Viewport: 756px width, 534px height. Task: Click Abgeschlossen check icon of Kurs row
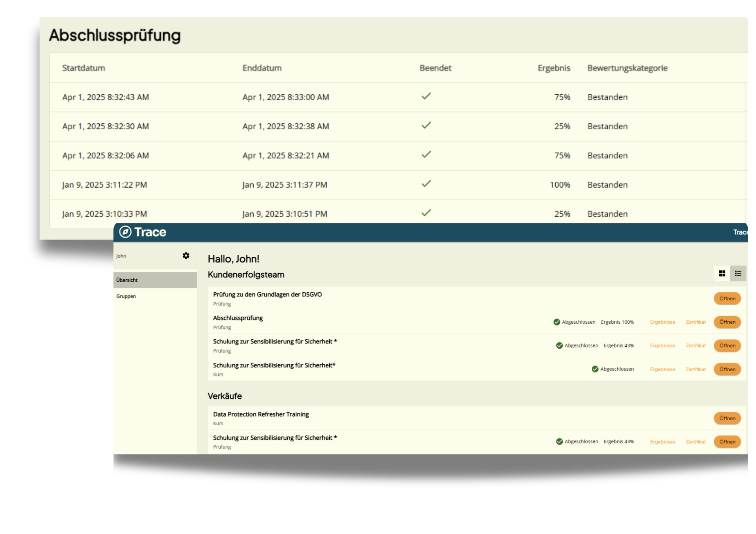[595, 369]
